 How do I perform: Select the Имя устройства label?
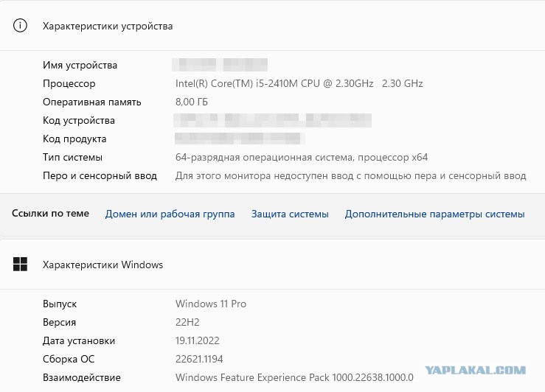pos(80,66)
